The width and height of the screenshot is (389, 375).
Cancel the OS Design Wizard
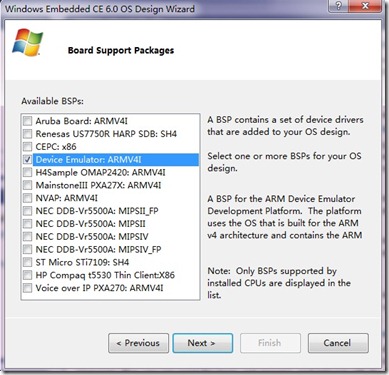(338, 343)
